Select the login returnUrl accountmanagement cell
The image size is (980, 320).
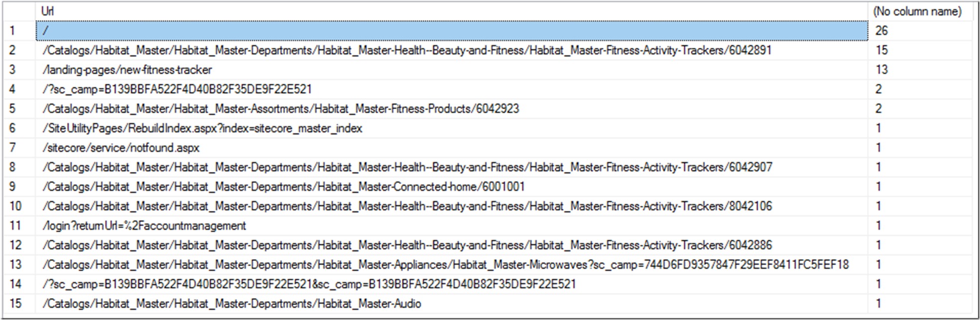click(x=145, y=226)
